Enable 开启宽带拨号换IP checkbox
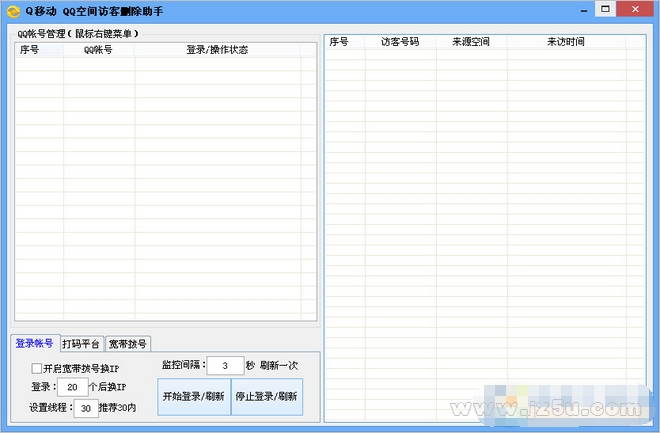660x433 pixels. click(x=37, y=369)
